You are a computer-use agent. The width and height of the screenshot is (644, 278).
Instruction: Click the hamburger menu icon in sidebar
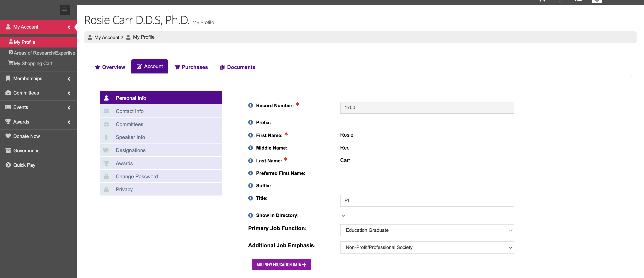tap(65, 10)
